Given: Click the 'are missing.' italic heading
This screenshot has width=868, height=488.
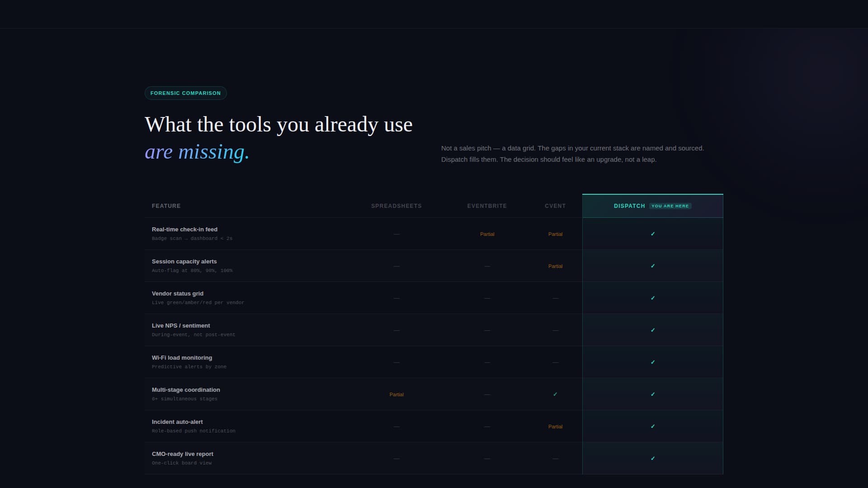Looking at the screenshot, I should tap(197, 152).
